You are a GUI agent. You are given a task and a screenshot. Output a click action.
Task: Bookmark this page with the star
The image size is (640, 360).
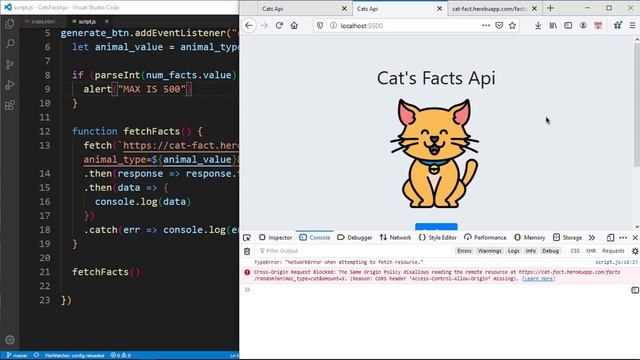pyautogui.click(x=513, y=25)
